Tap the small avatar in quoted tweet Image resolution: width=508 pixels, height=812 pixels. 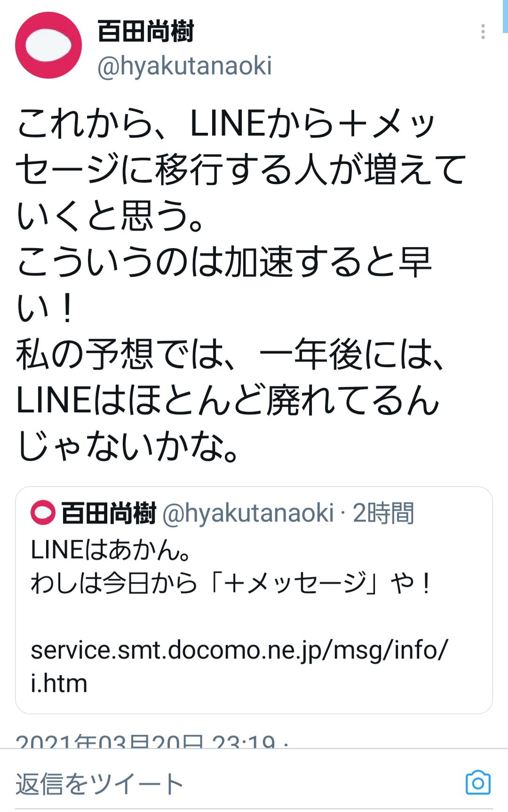43,513
